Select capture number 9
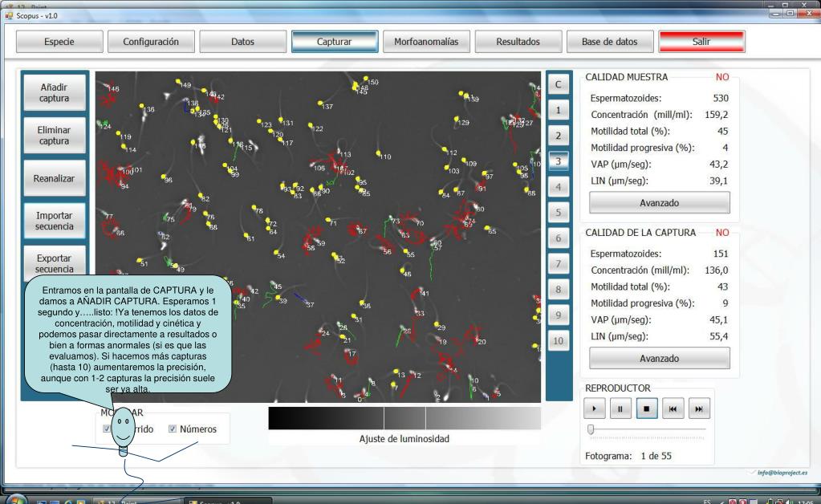The width and height of the screenshot is (821, 504). (x=558, y=315)
